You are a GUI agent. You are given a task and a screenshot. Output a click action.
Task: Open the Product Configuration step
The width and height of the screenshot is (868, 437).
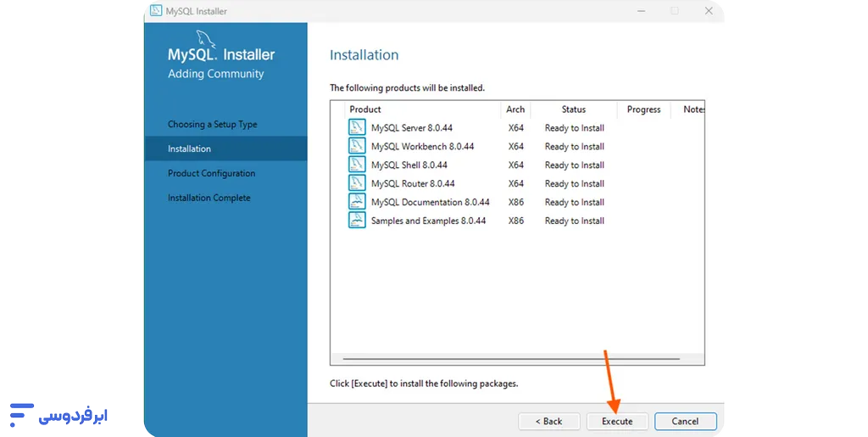(x=211, y=174)
